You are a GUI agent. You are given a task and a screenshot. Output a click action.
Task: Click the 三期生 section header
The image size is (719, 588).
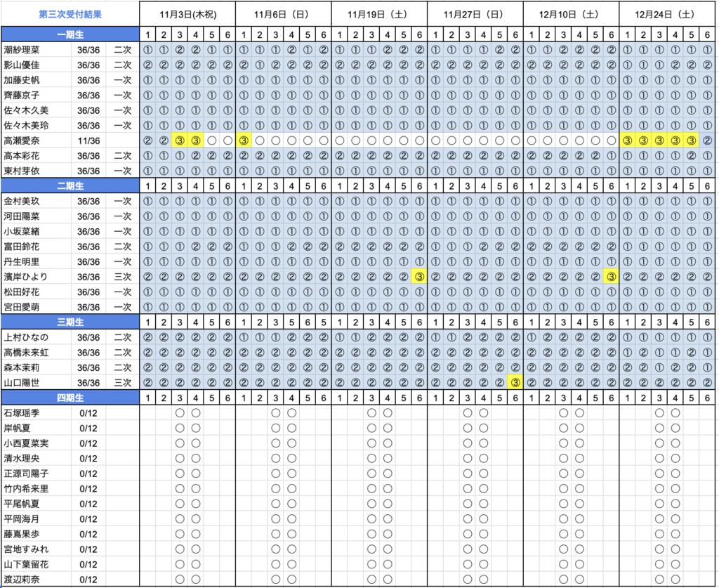tap(70, 322)
